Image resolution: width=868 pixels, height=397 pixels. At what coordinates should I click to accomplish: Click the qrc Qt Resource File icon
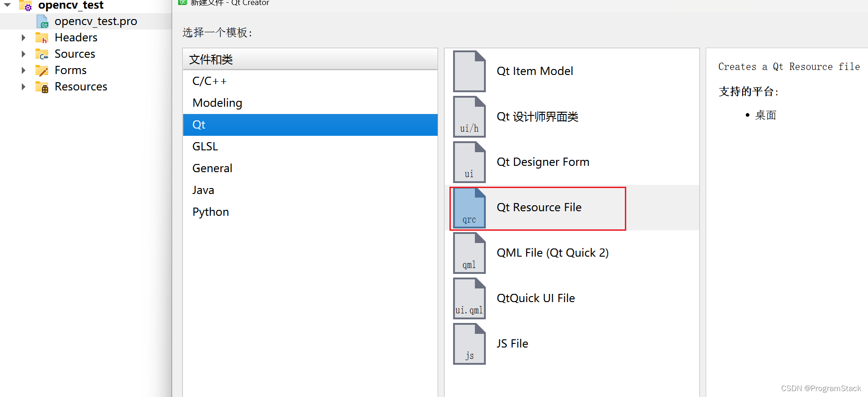(469, 208)
